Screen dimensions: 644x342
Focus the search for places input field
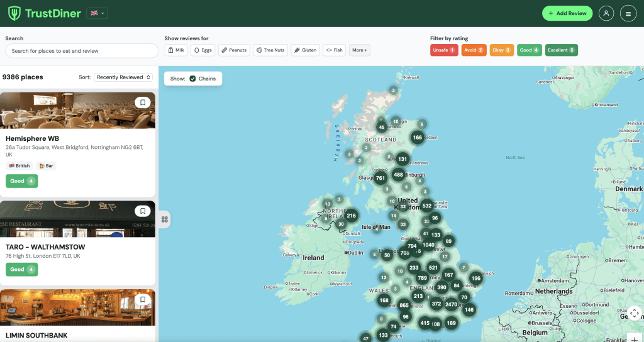pyautogui.click(x=82, y=51)
